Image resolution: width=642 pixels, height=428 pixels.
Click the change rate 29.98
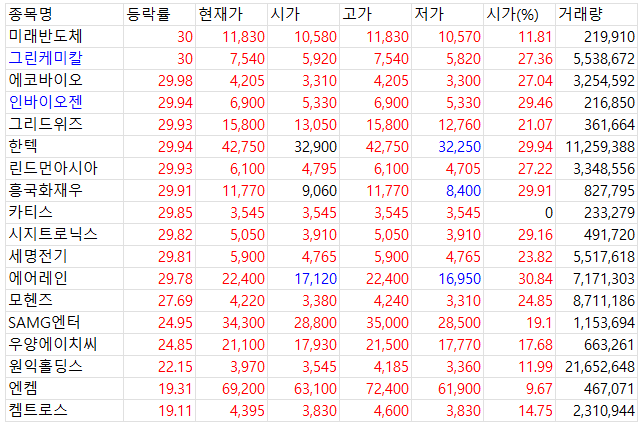click(175, 81)
